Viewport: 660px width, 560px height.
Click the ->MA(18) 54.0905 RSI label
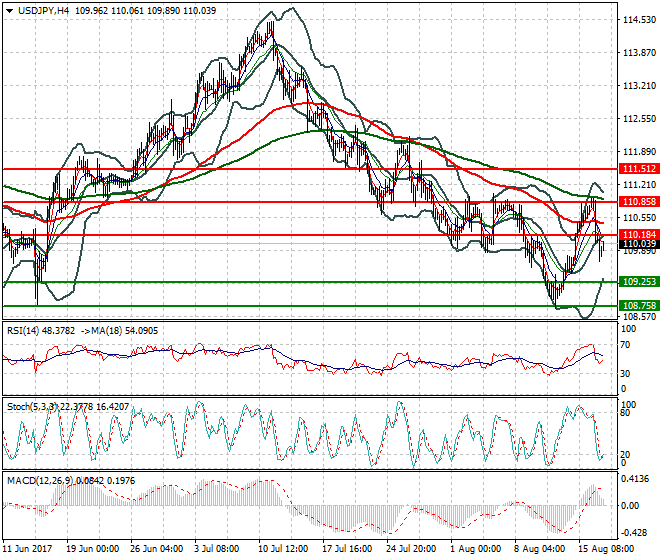[x=119, y=331]
